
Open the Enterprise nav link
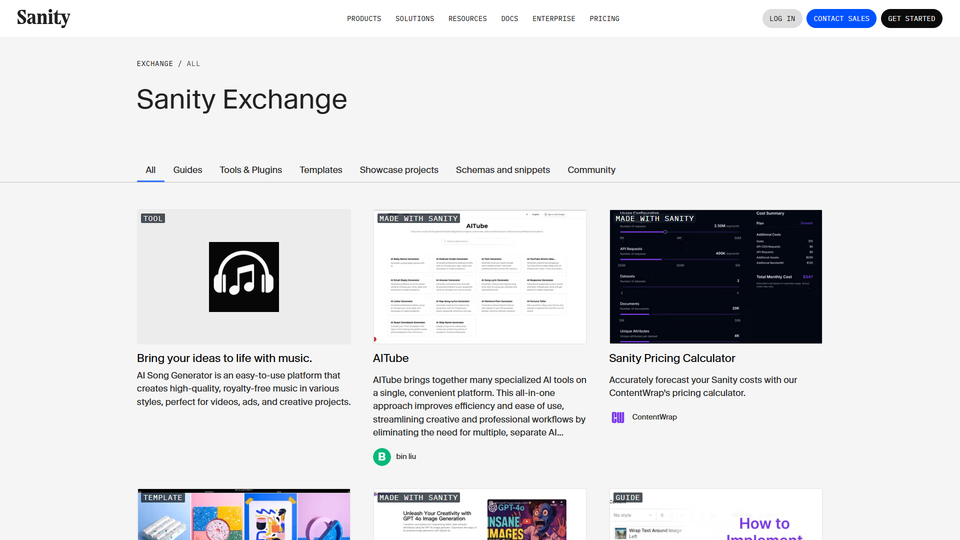point(553,19)
